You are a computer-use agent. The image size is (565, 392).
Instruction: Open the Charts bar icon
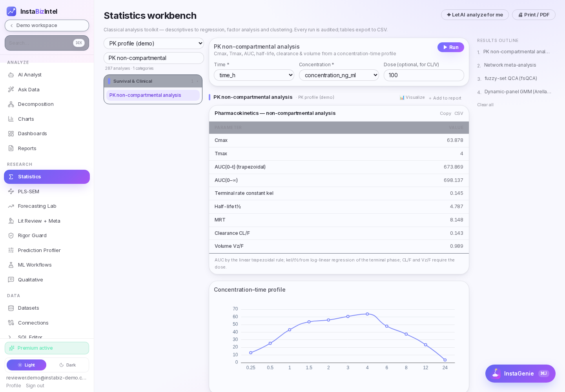click(x=11, y=119)
